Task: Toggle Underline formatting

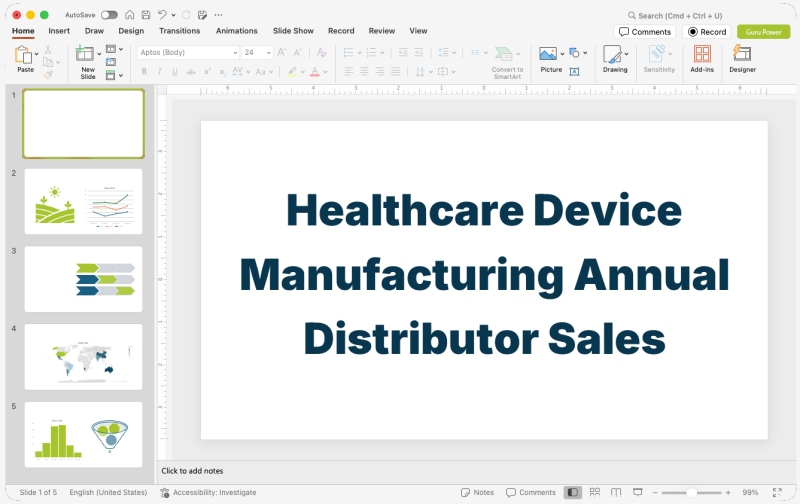Action: 175,72
